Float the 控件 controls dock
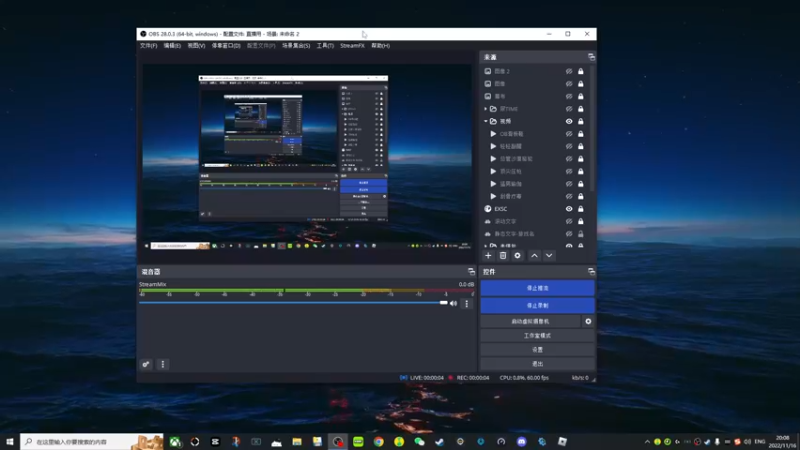The height and width of the screenshot is (450, 800). (x=591, y=272)
